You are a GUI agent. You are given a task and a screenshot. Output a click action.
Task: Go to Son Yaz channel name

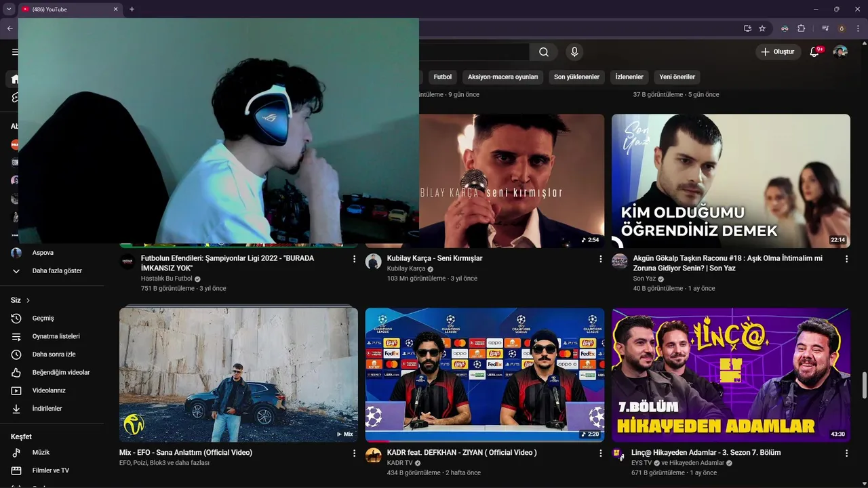pyautogui.click(x=645, y=279)
